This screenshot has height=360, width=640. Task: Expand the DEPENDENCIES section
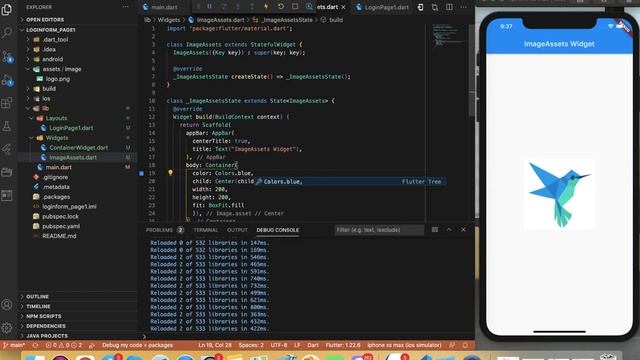(x=46, y=326)
